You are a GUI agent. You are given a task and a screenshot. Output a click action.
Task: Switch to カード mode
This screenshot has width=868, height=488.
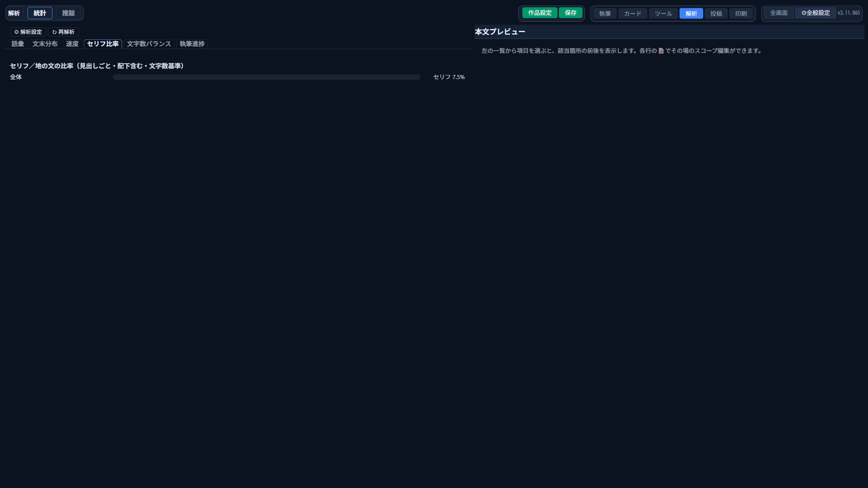click(632, 14)
